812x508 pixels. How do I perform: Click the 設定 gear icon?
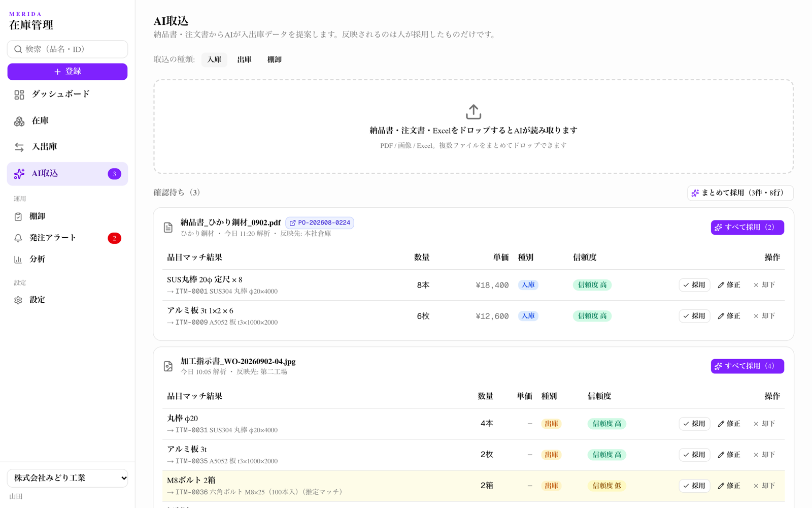click(x=18, y=300)
